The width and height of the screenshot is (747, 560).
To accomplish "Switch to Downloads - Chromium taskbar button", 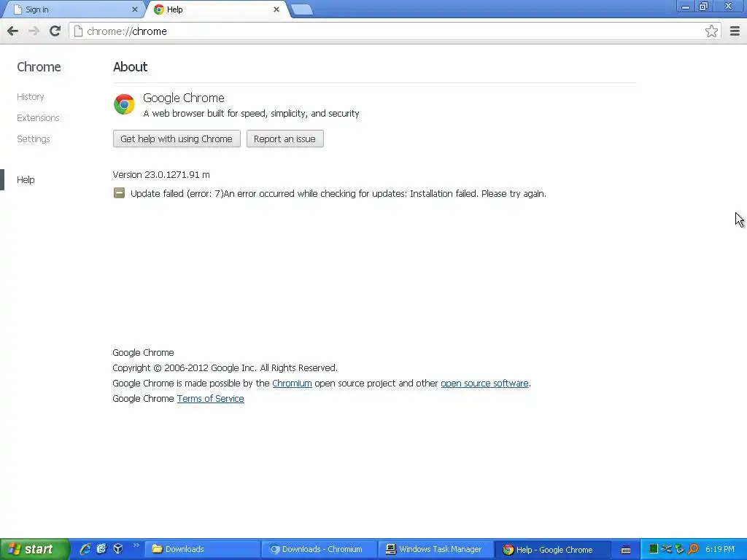I will (x=320, y=550).
